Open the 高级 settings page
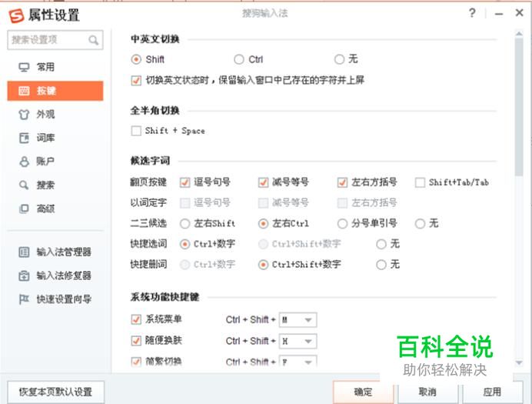This screenshot has width=532, height=404. point(55,209)
